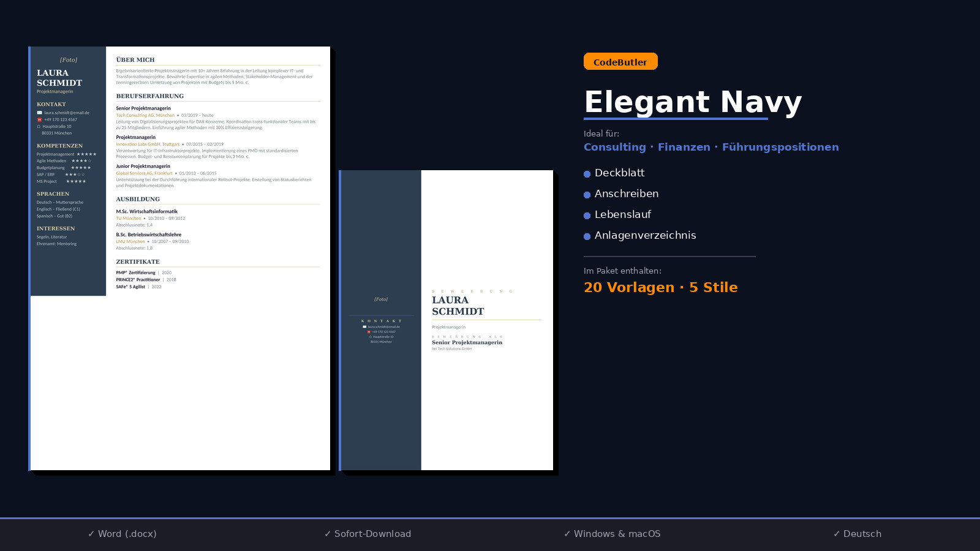Click the [Foto] placeholder in the résumé sidebar

[69, 60]
